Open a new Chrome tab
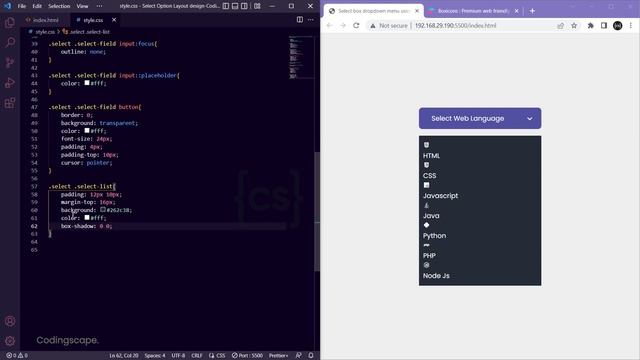640x360 pixels. [532, 11]
